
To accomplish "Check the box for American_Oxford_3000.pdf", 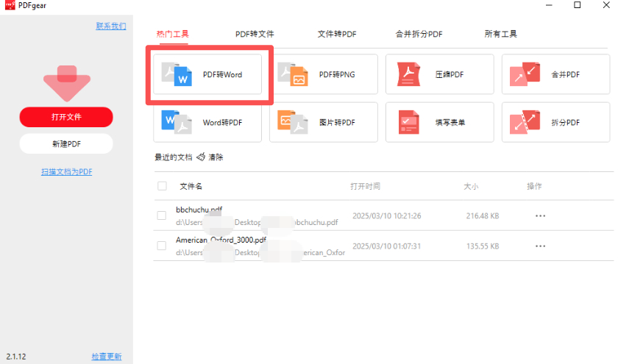I will click(x=162, y=246).
